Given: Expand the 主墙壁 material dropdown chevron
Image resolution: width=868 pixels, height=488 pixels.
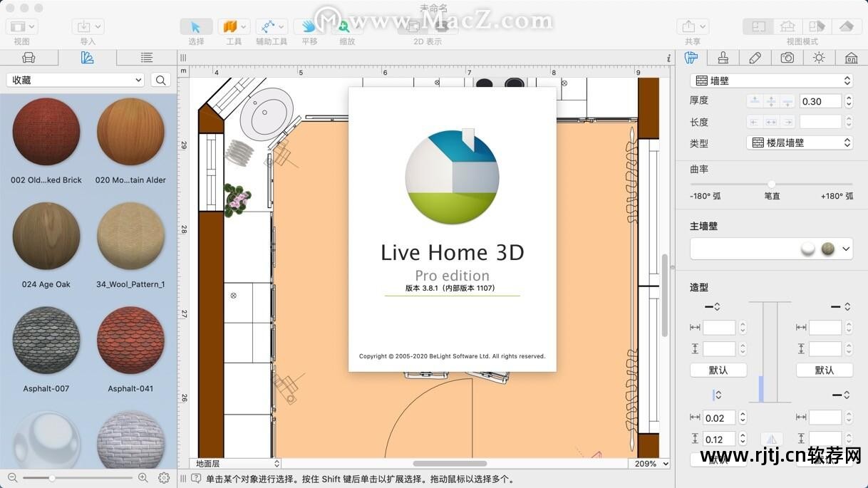Looking at the screenshot, I should pyautogui.click(x=846, y=249).
